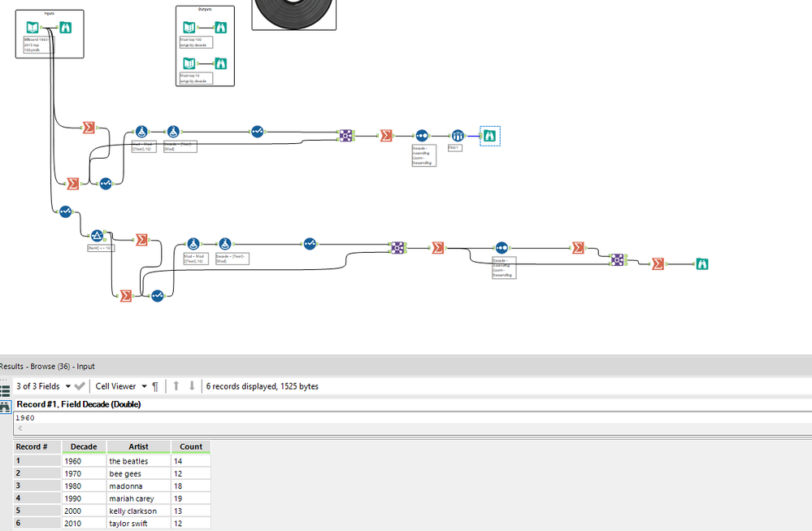Toggle the fields checkmark in results toolbar
This screenshot has height=531, width=812.
(x=79, y=386)
